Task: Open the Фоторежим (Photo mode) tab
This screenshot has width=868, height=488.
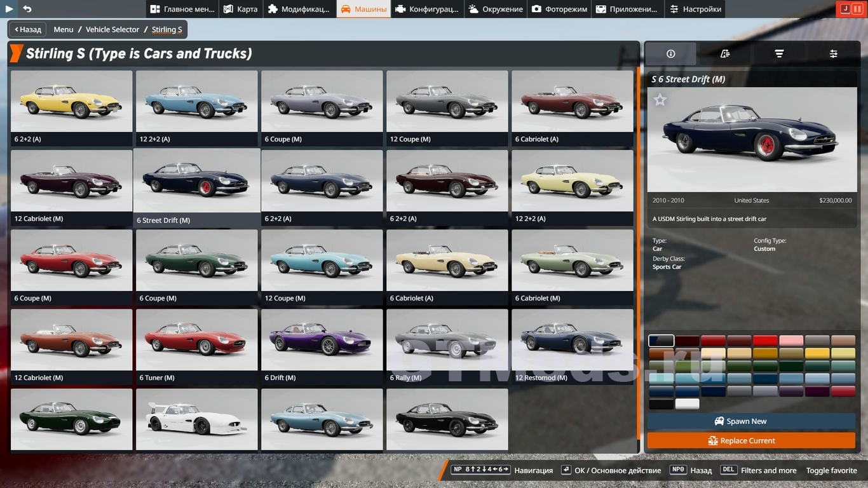Action: (x=559, y=9)
